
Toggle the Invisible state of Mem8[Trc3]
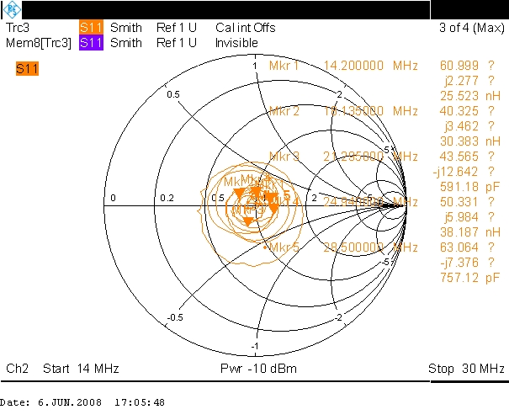click(x=236, y=42)
